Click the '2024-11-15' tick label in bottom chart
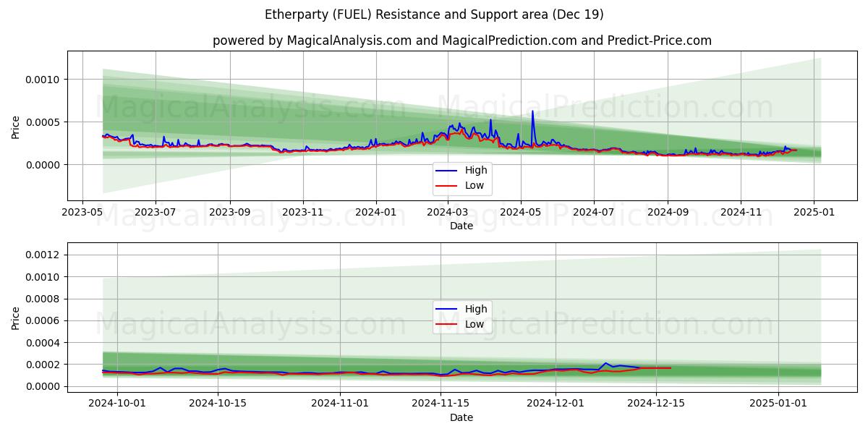The image size is (868, 434). (440, 404)
